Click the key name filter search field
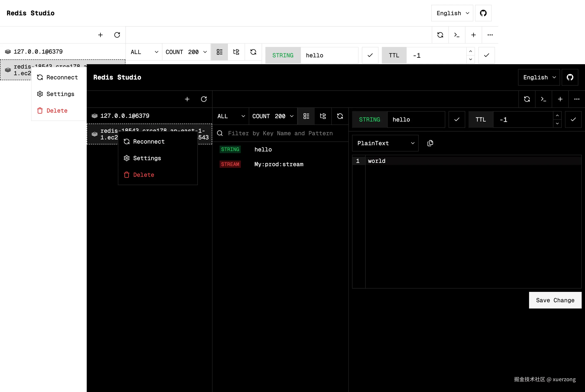 pos(280,133)
